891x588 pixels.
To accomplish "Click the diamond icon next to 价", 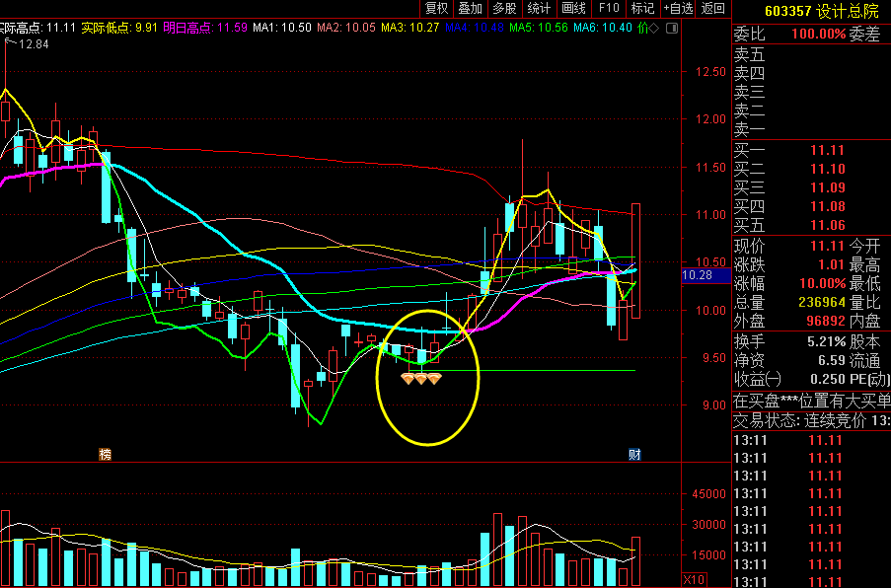I will tap(654, 28).
